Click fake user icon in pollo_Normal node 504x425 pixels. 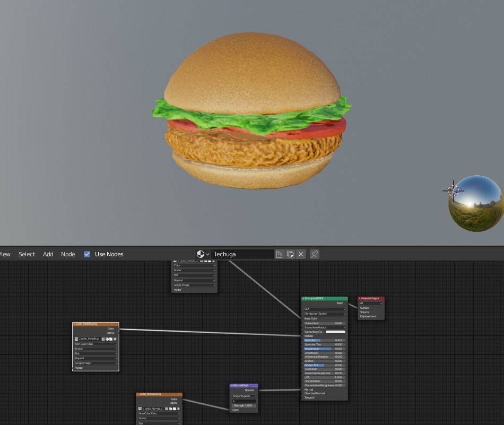point(167,409)
